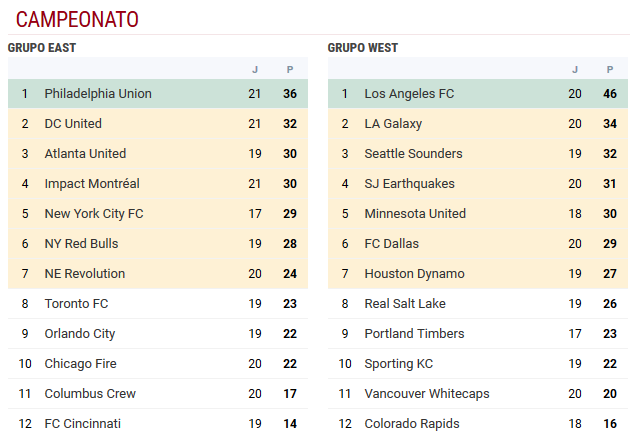Select DC United in the East standings

coord(73,124)
